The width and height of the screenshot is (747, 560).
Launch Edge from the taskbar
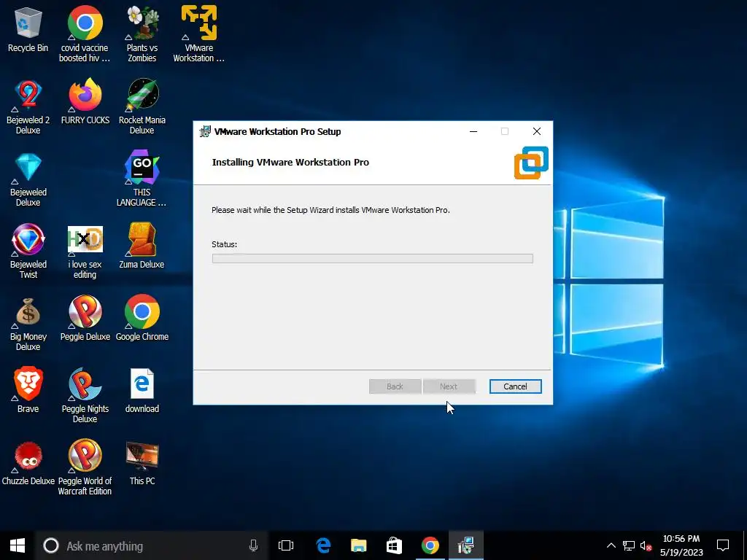pyautogui.click(x=323, y=545)
